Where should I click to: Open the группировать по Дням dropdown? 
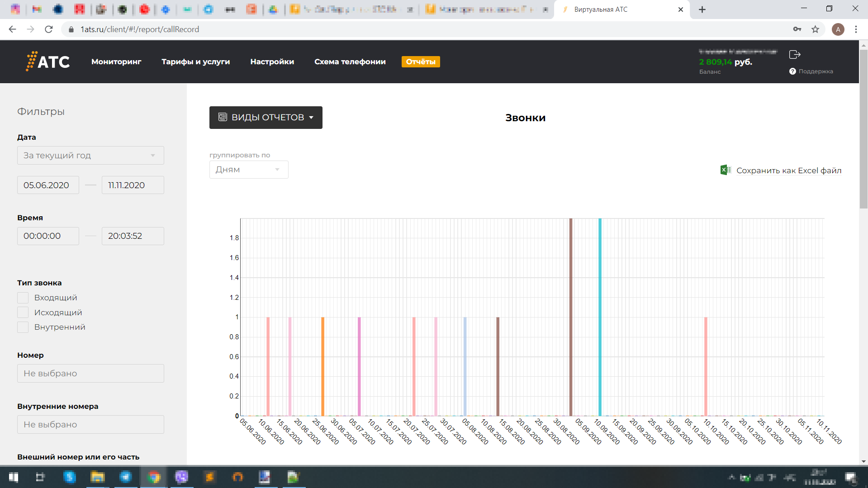tap(248, 170)
